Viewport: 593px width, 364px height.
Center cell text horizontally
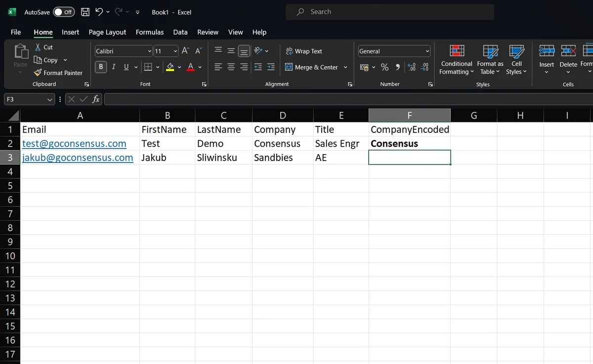point(231,67)
